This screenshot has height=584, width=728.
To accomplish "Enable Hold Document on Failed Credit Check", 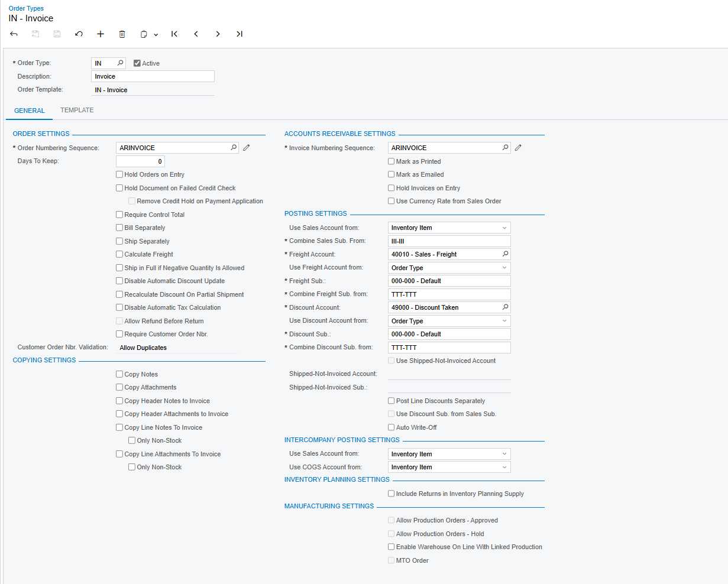I will pyautogui.click(x=119, y=188).
